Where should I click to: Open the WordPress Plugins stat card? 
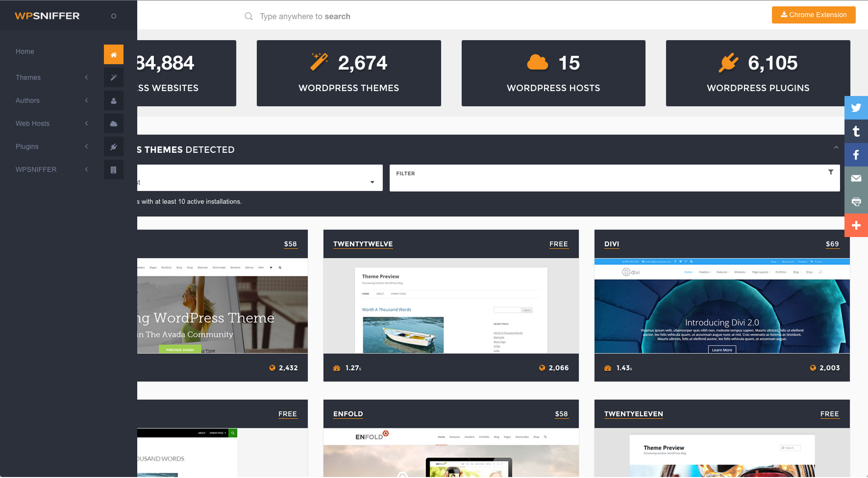click(x=758, y=73)
